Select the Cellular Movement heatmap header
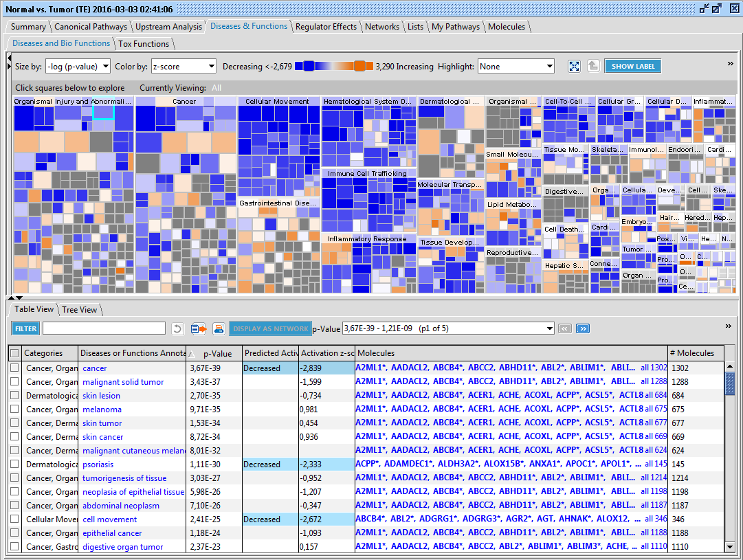This screenshot has height=560, width=743. pos(277,101)
